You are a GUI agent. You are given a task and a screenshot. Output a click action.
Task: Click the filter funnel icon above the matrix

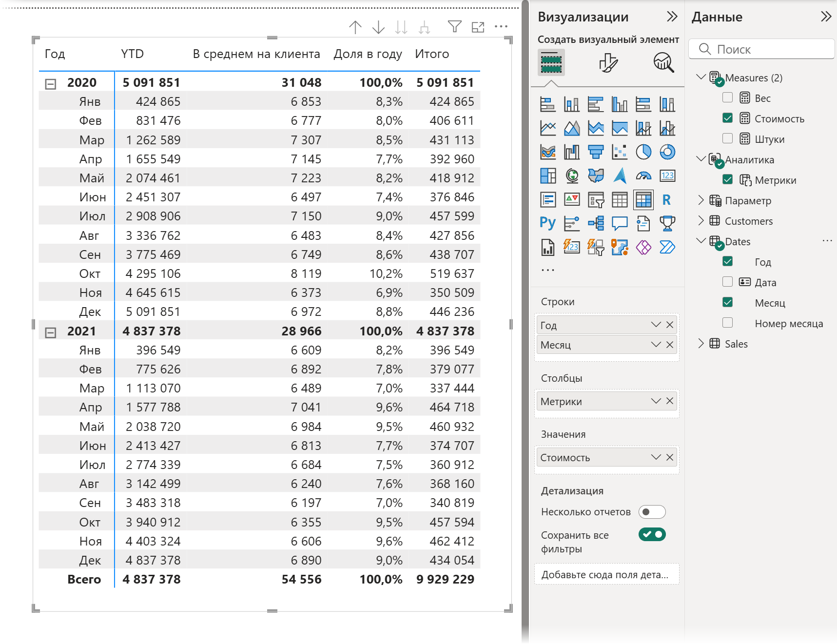tap(454, 27)
